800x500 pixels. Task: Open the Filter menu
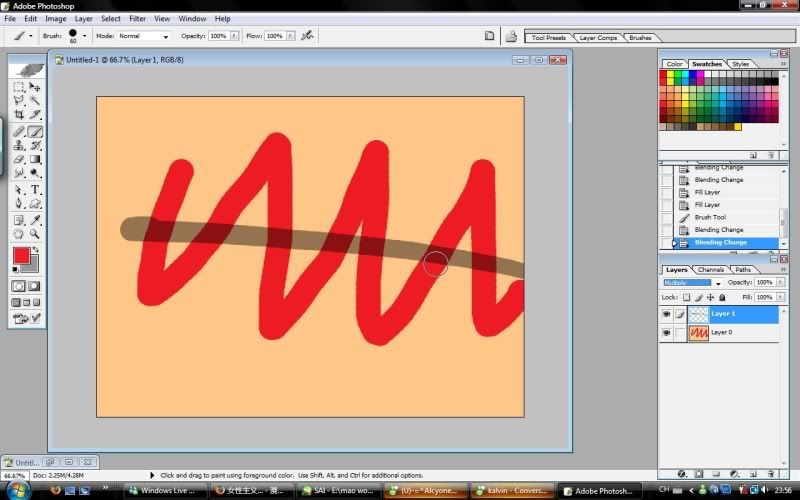137,18
